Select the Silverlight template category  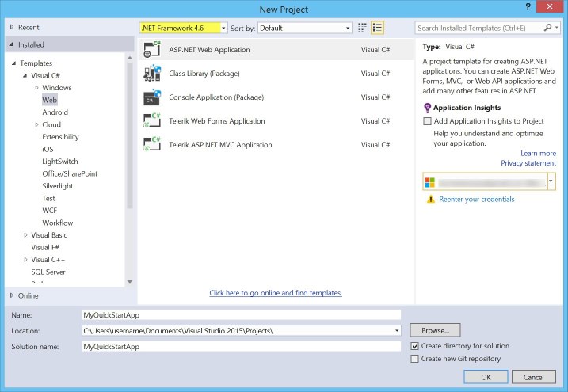(57, 186)
